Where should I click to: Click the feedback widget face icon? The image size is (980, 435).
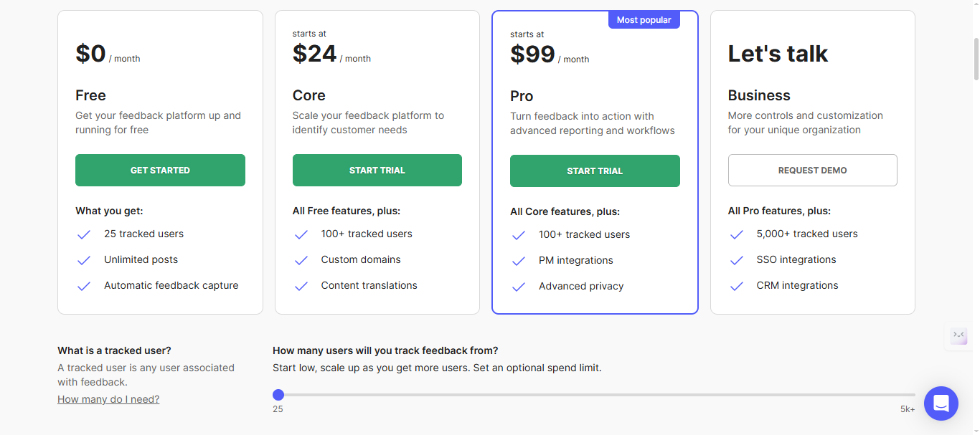point(958,335)
